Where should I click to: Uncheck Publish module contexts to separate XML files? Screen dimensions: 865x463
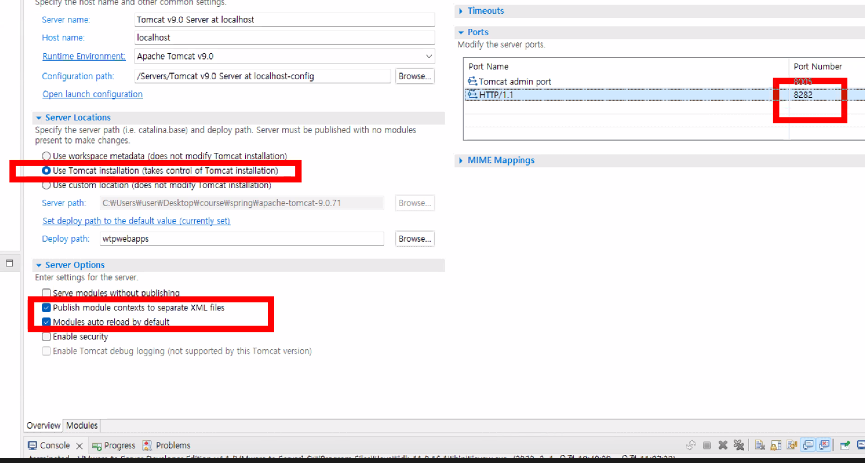tap(47, 307)
